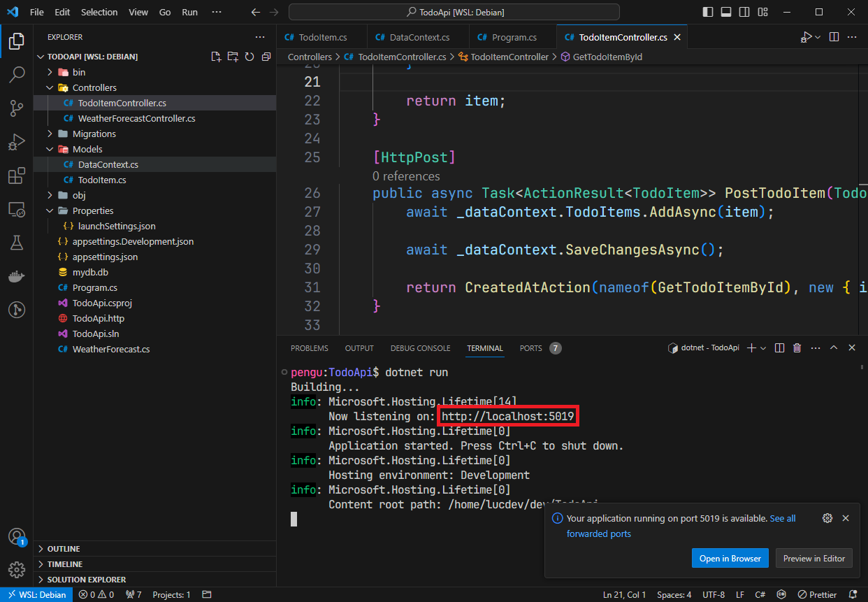Image resolution: width=868 pixels, height=602 pixels.
Task: Click the Prettier status bar item
Action: [817, 594]
